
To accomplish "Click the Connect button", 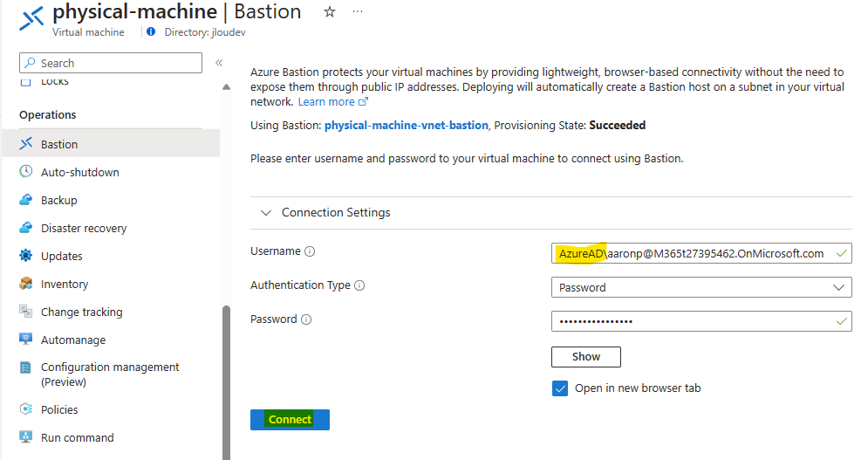I will click(290, 420).
